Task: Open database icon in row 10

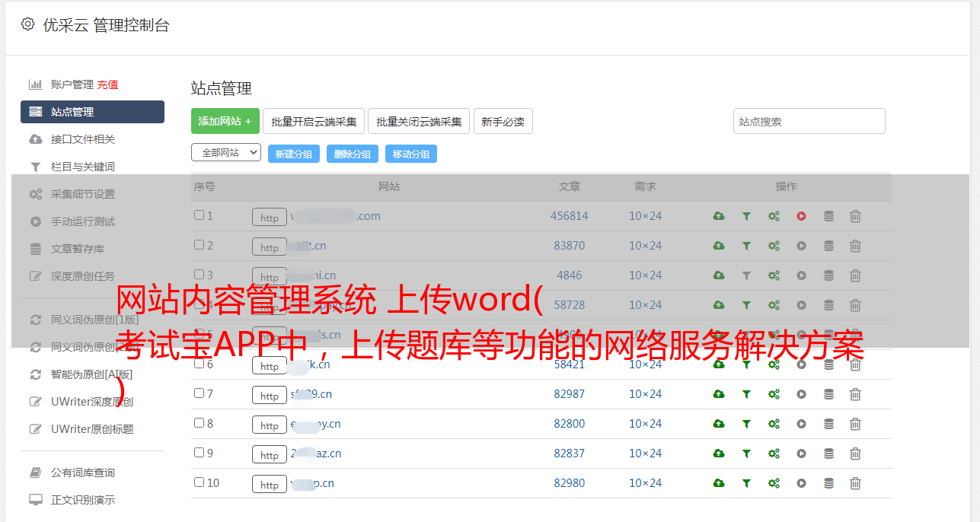Action: (x=828, y=483)
